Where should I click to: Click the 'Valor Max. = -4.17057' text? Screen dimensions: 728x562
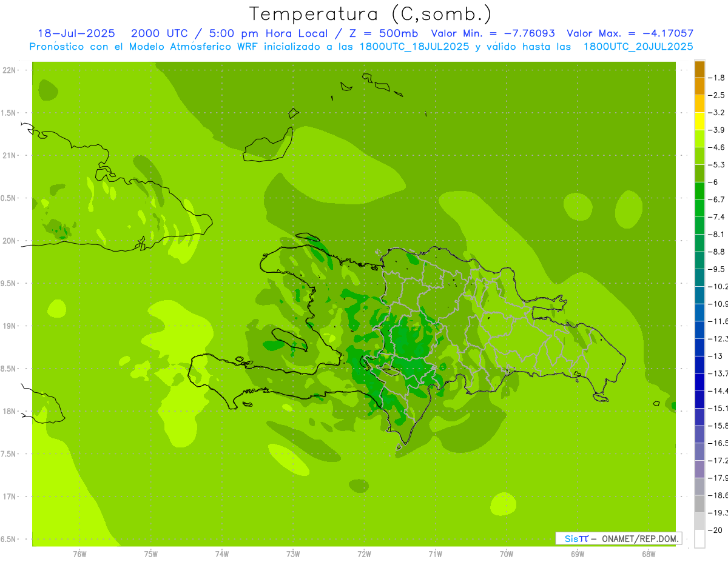[630, 33]
